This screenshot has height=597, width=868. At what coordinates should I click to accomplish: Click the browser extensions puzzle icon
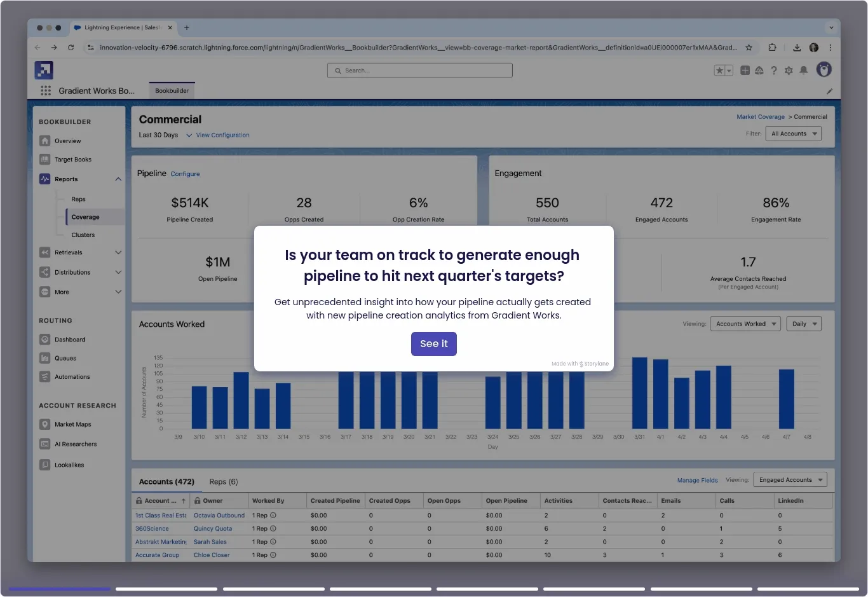pos(772,48)
